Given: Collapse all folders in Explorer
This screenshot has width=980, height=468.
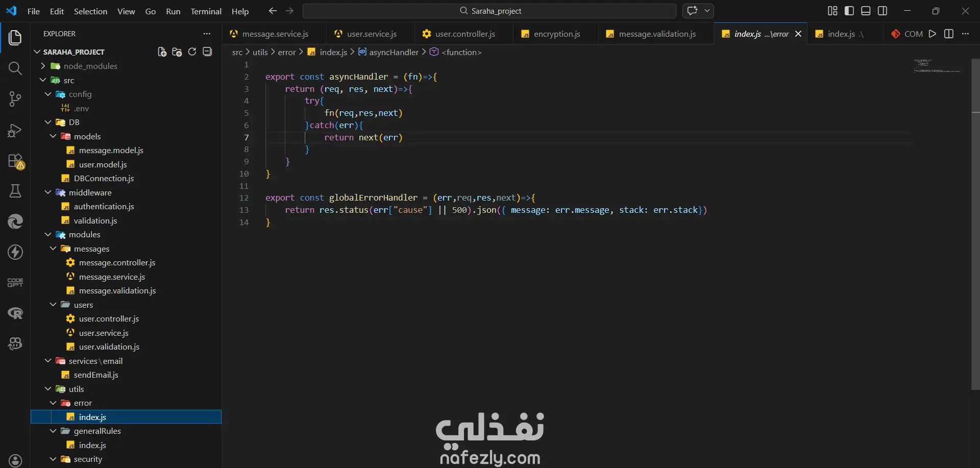Looking at the screenshot, I should (207, 52).
